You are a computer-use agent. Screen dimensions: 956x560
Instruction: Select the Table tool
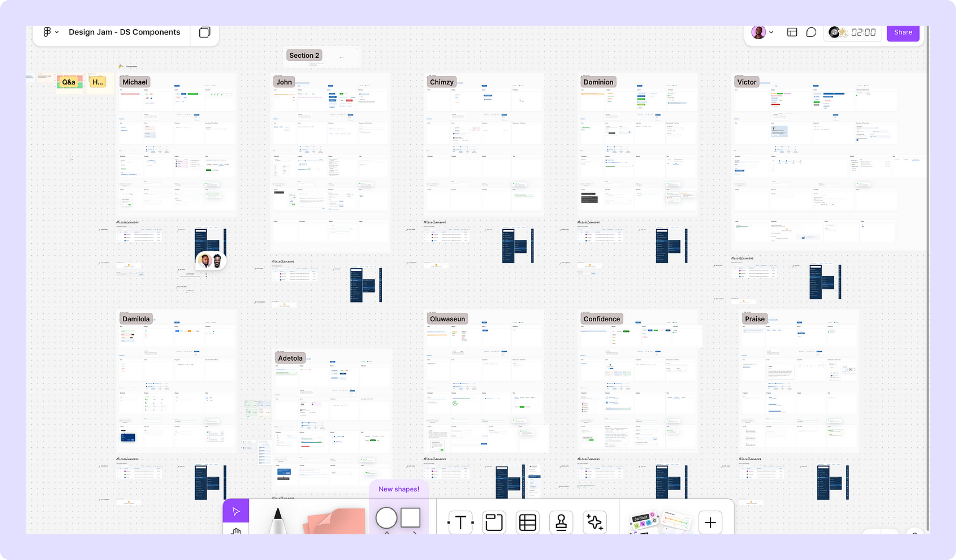527,522
